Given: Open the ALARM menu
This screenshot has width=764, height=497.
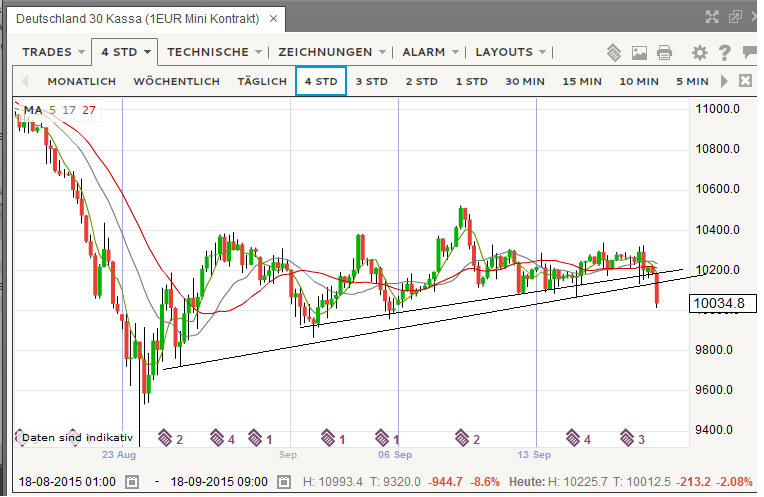Looking at the screenshot, I should (430, 52).
